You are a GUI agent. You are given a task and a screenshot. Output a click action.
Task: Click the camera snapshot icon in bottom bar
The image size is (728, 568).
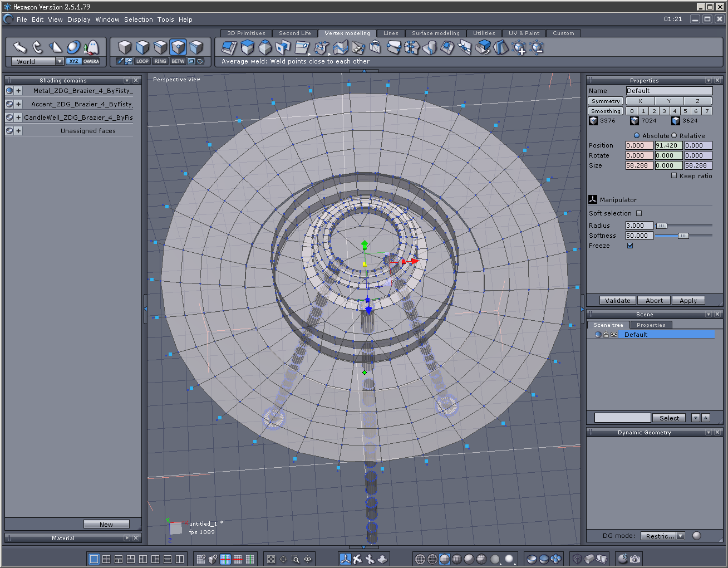point(635,559)
